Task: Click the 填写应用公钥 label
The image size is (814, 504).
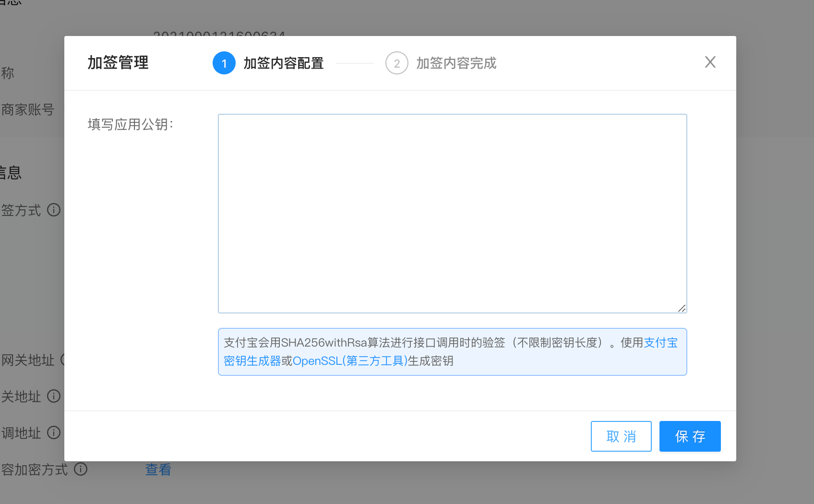Action: click(131, 124)
